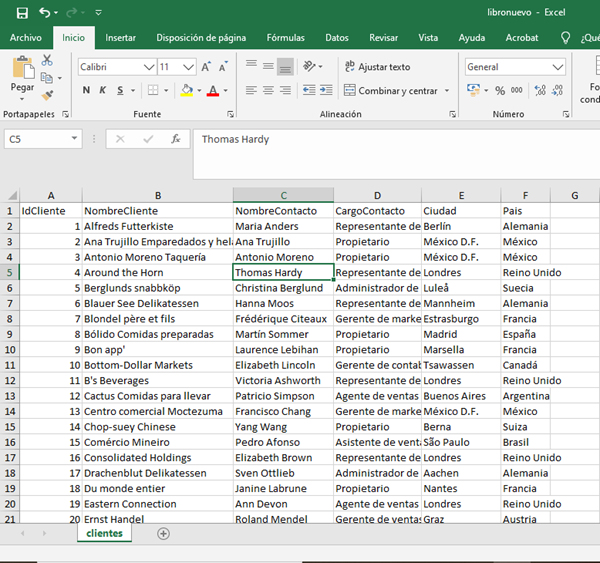
Task: Open the General number format dropdown
Action: [558, 67]
